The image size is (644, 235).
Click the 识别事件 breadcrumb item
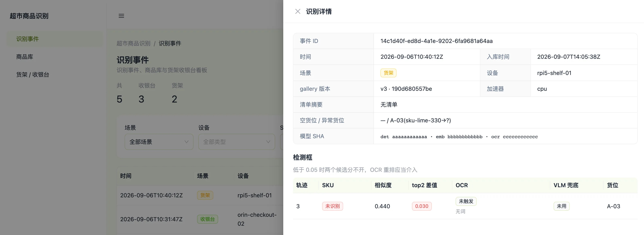[170, 44]
